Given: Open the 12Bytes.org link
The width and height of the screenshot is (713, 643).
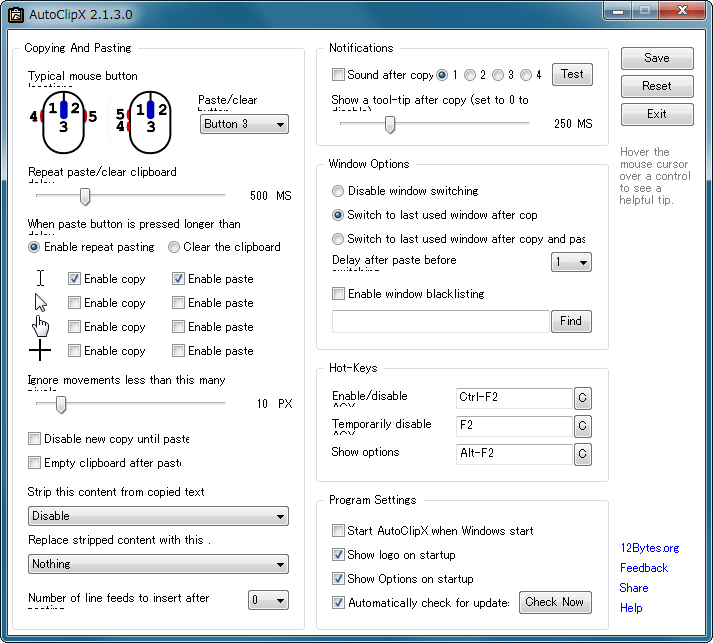Looking at the screenshot, I should click(650, 548).
